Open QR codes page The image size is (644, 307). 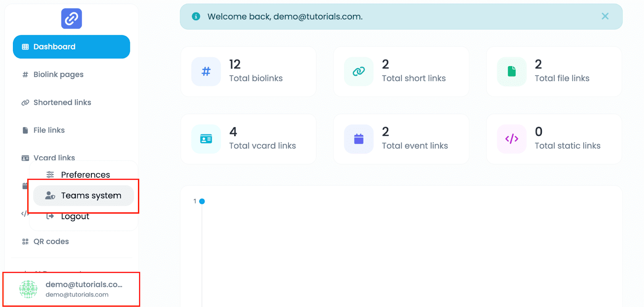click(x=51, y=241)
